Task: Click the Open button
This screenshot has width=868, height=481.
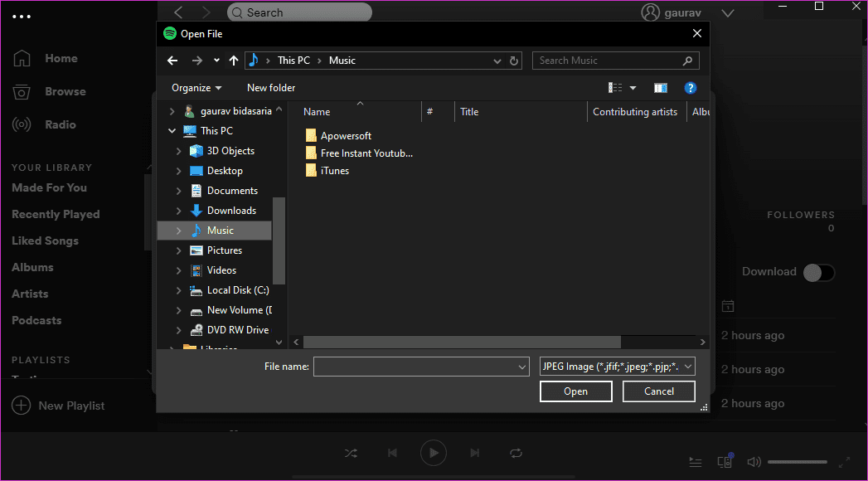Action: 575,391
